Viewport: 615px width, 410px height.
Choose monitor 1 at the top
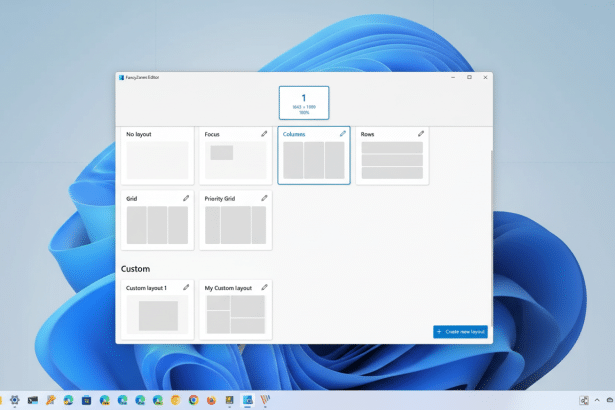304,103
